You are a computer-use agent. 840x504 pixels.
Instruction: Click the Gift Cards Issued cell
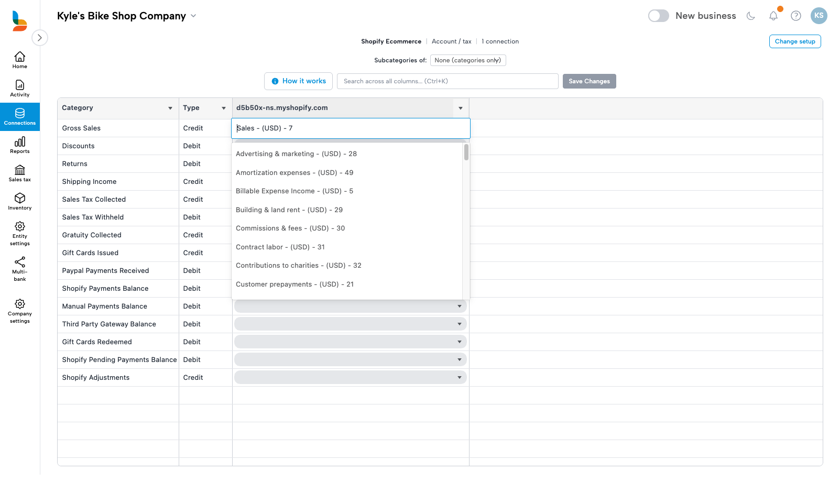tap(118, 253)
